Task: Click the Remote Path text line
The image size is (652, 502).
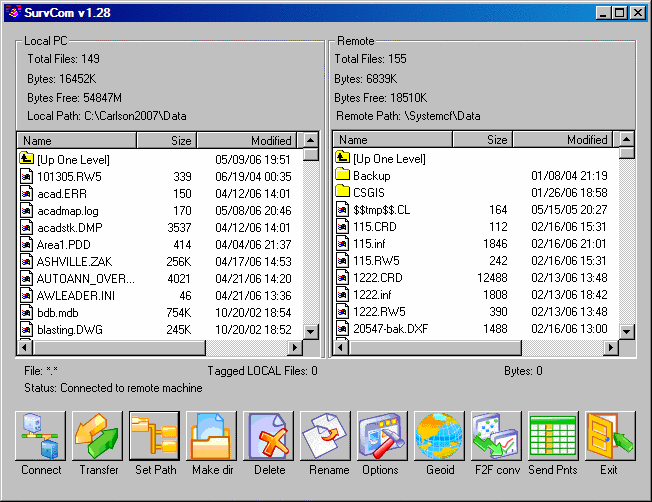Action: [408, 116]
